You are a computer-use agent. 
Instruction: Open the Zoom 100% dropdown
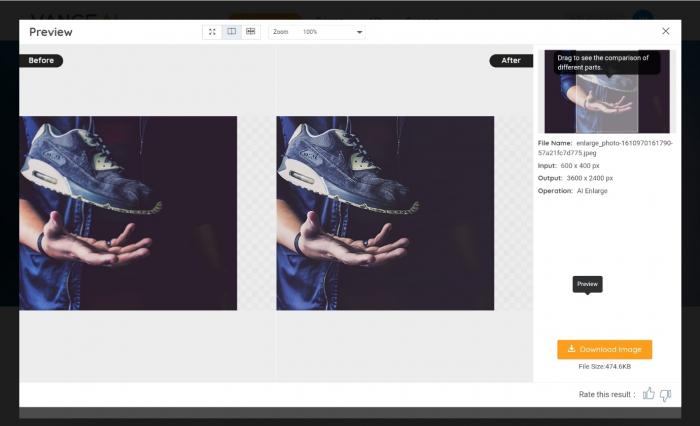pos(317,32)
